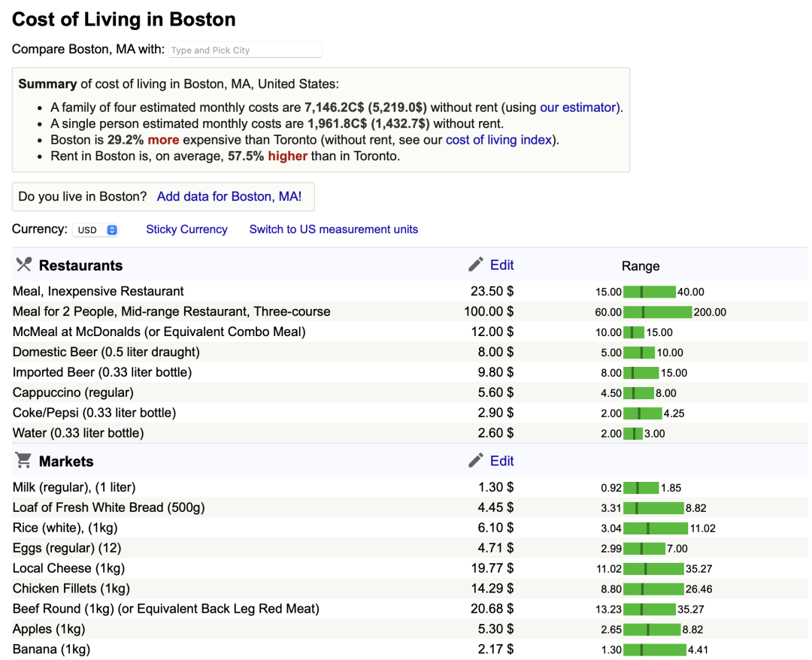This screenshot has height=660, width=812.
Task: Click the 20.68 $ price value
Action: point(492,608)
